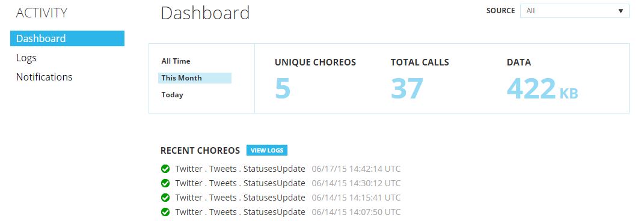This screenshot has height=221, width=644.
Task: Open the Source combo box showing All
Action: click(575, 11)
